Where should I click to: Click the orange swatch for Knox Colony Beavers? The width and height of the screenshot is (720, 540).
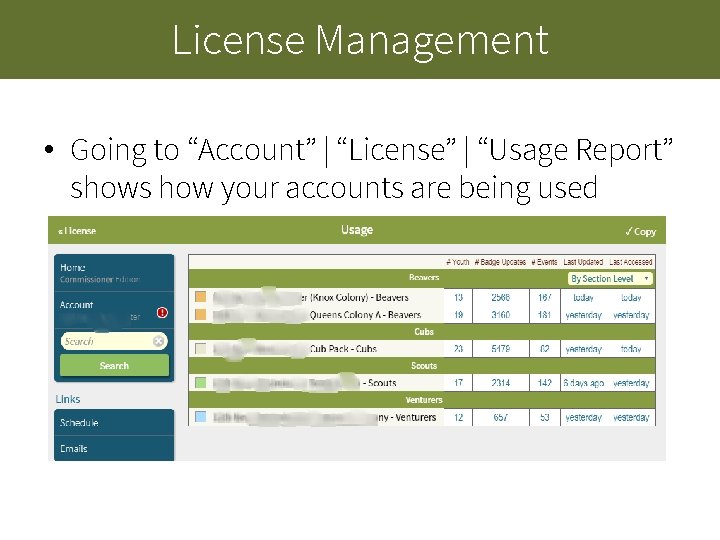[x=201, y=297]
